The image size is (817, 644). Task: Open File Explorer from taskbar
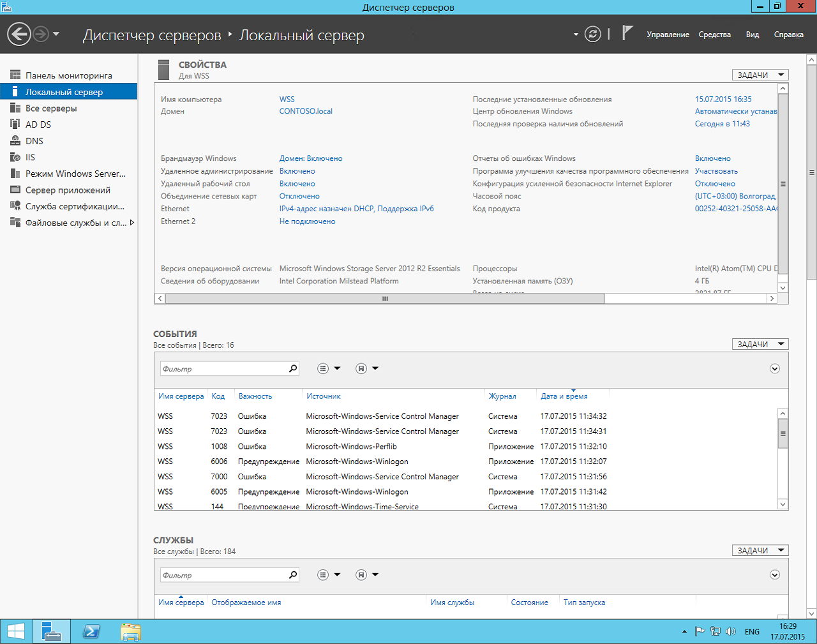click(x=131, y=631)
